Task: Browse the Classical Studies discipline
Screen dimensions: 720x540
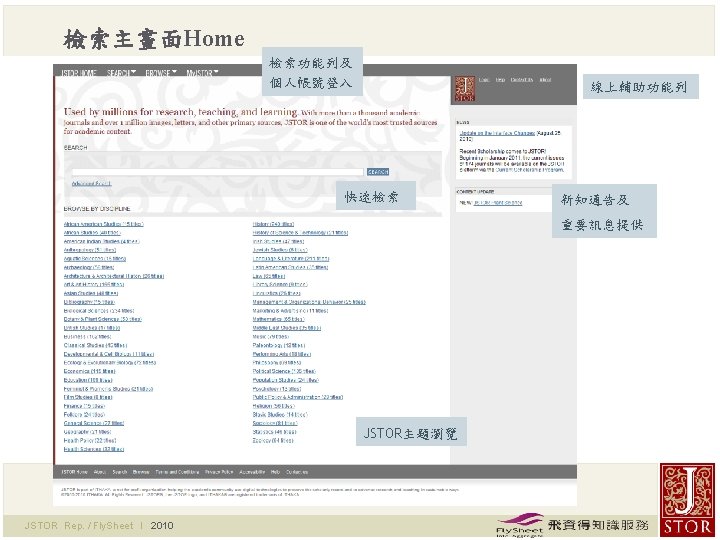Action: (95, 345)
